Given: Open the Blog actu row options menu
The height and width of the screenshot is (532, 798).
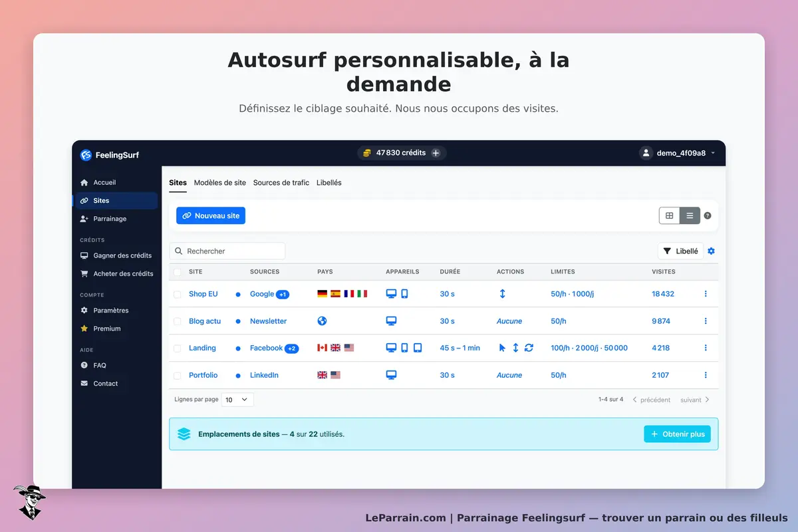Looking at the screenshot, I should coord(706,321).
